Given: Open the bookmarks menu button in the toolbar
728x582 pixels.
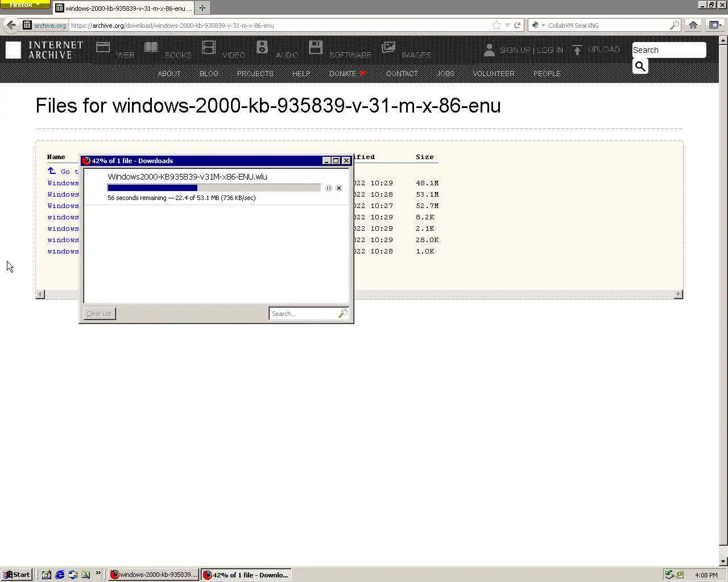Looking at the screenshot, I should pyautogui.click(x=714, y=25).
